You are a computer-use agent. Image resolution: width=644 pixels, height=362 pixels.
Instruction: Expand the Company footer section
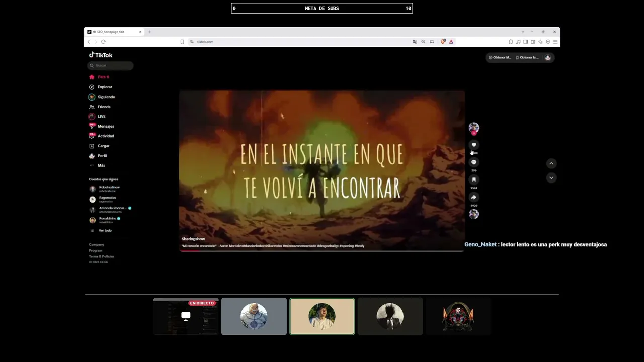(97, 244)
